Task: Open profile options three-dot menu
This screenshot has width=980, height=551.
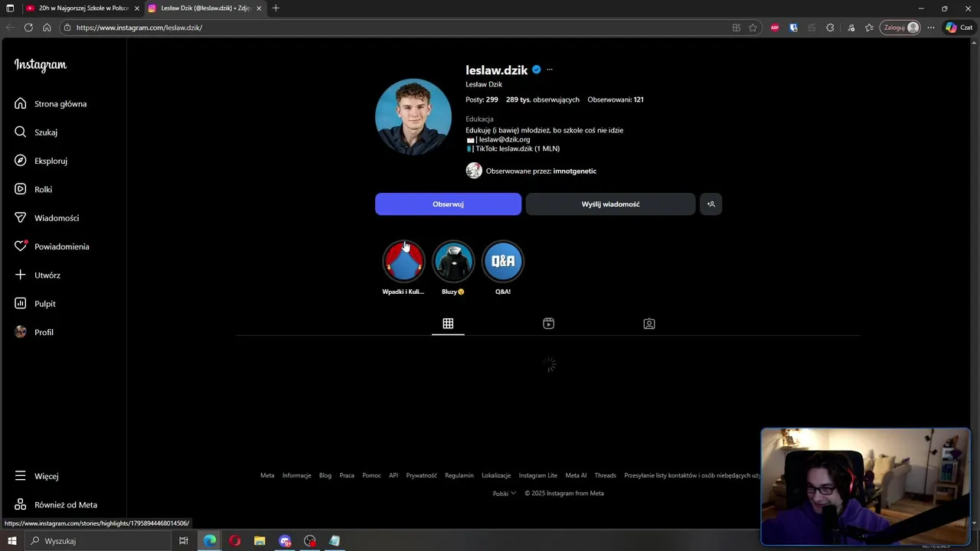Action: (550, 70)
